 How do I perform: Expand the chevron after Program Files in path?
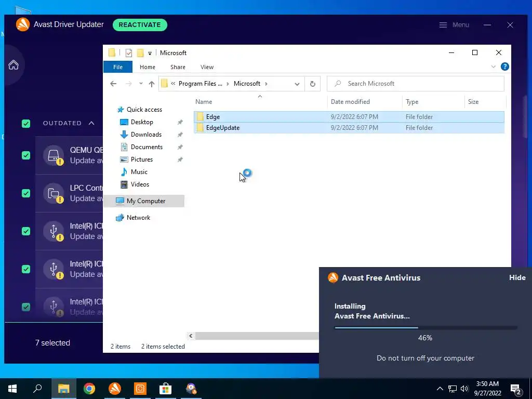tap(228, 84)
